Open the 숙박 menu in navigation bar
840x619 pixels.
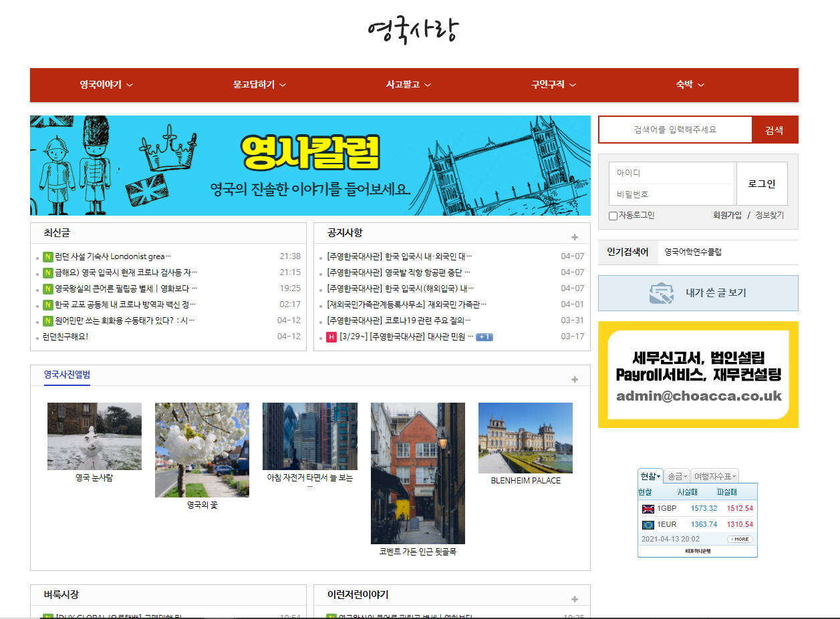pos(690,85)
